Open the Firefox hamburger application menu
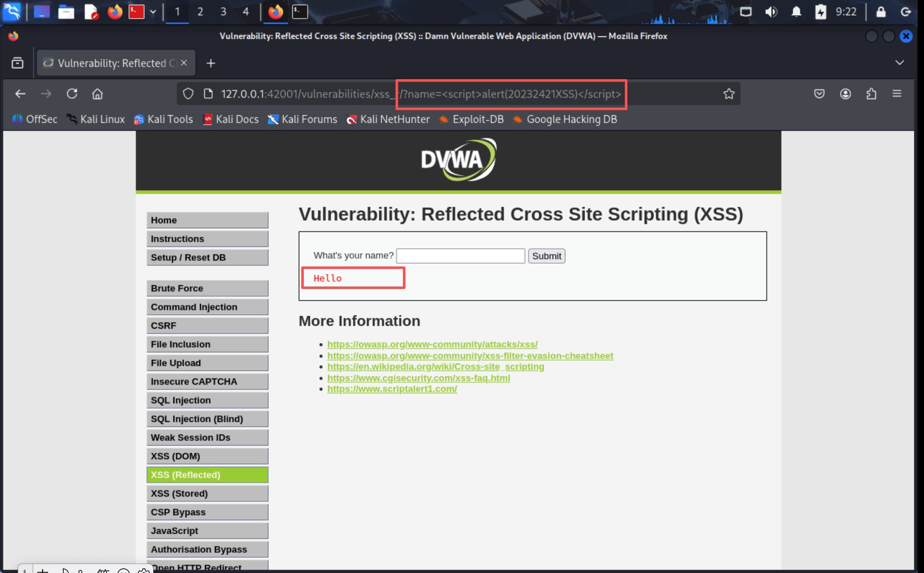Image resolution: width=924 pixels, height=573 pixels. [897, 94]
